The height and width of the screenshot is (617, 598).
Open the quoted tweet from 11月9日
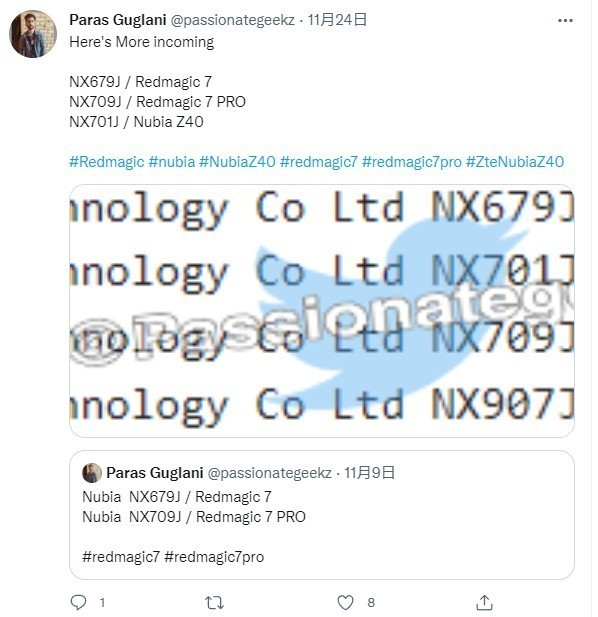[322, 515]
